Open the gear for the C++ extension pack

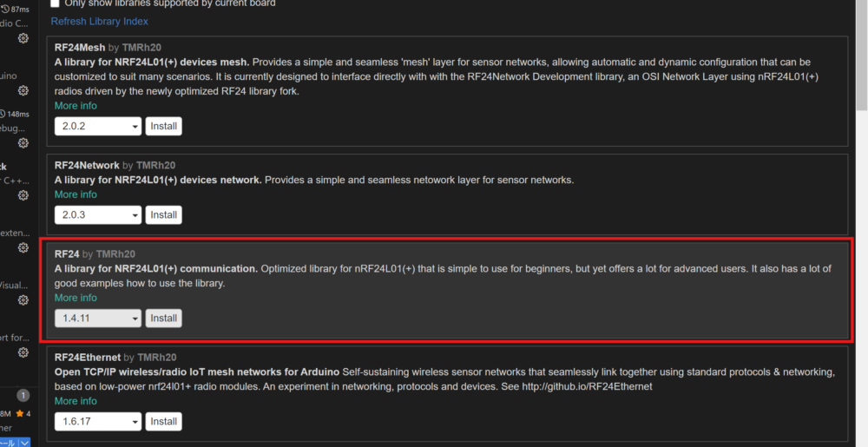point(23,195)
